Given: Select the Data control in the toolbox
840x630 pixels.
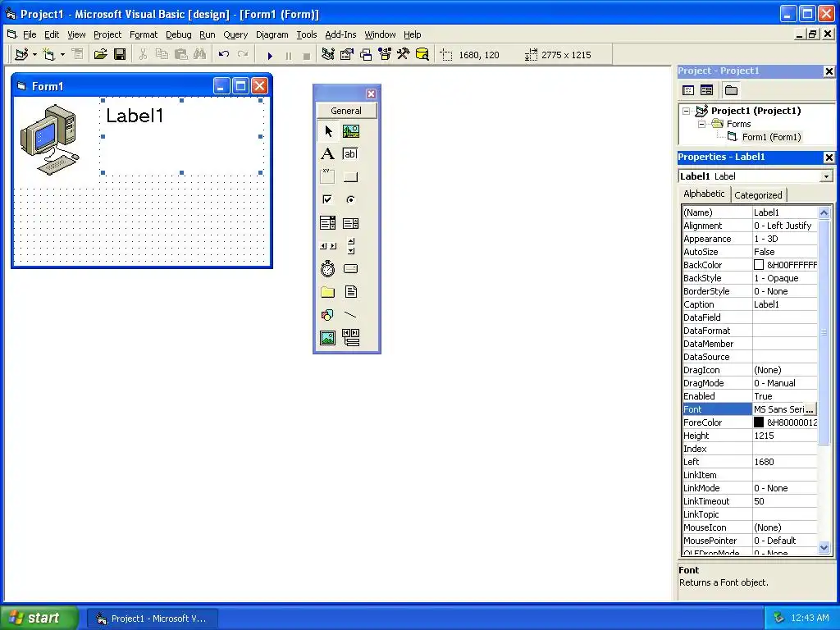Looking at the screenshot, I should pyautogui.click(x=350, y=337).
